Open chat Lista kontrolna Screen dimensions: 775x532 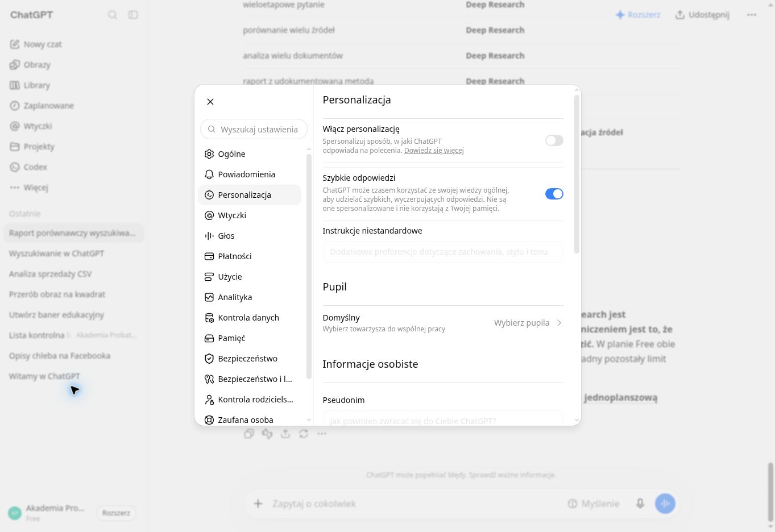tap(74, 335)
